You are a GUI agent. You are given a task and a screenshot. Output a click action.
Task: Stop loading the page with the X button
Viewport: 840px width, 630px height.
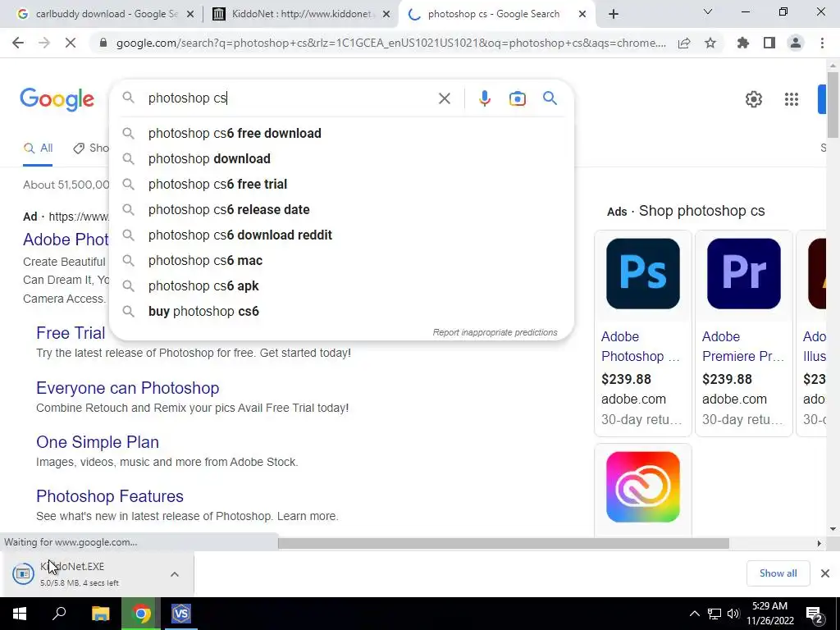(71, 43)
